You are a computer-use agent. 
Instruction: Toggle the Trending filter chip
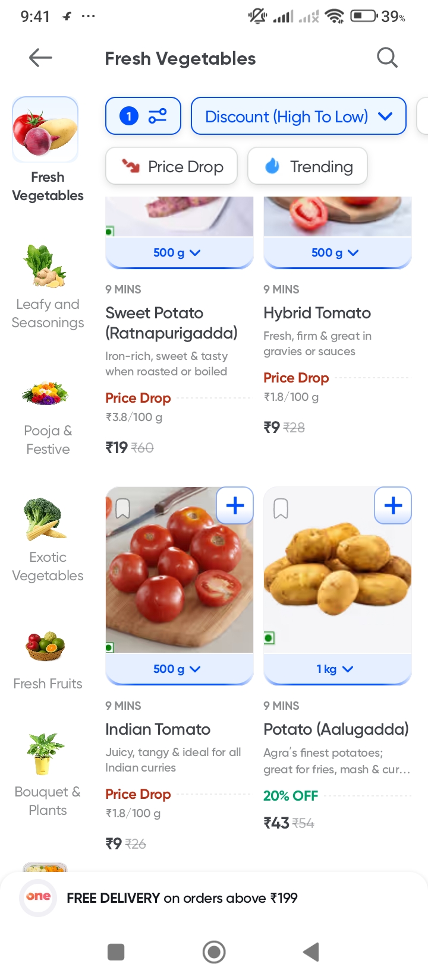pyautogui.click(x=307, y=166)
